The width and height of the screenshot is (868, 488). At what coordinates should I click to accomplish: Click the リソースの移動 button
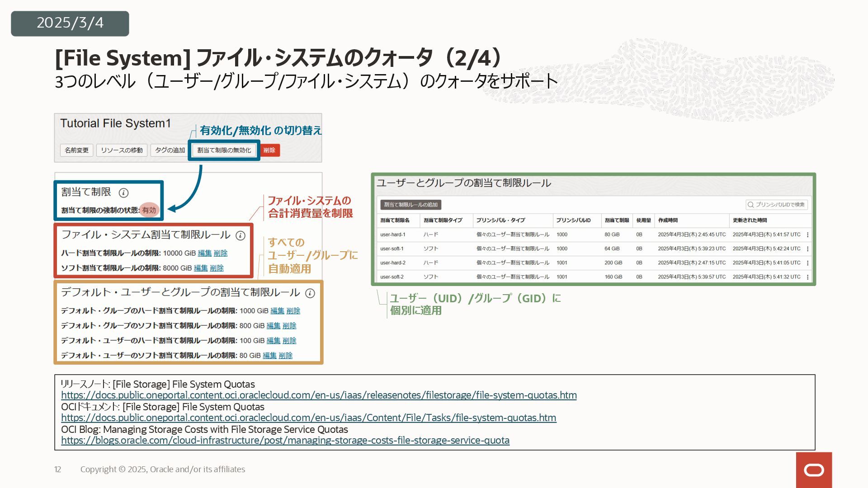(122, 150)
